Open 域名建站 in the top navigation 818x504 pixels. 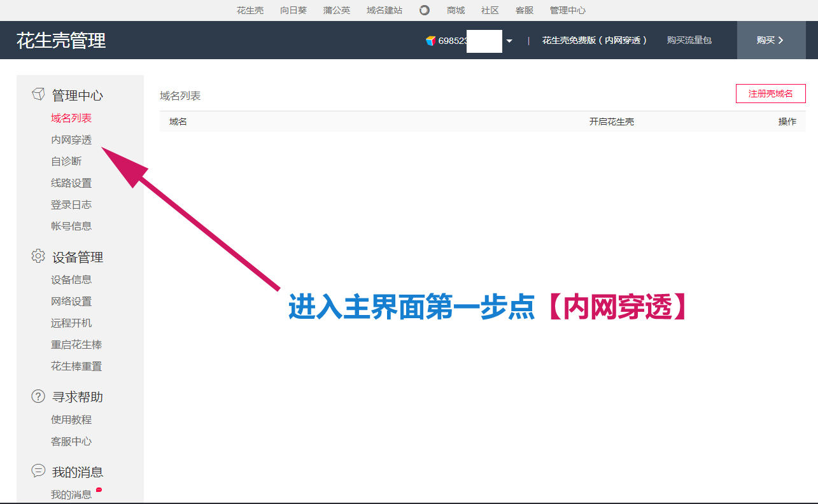click(384, 10)
